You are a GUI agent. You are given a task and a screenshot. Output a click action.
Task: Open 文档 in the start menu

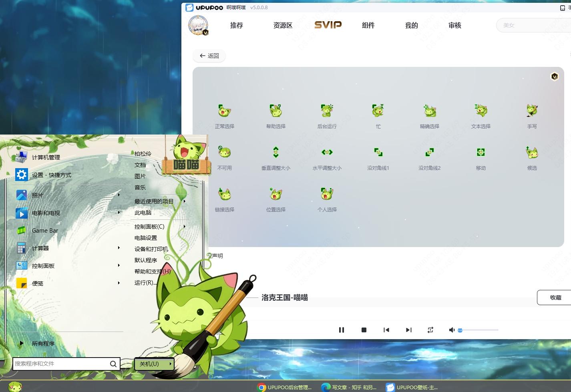tap(140, 165)
